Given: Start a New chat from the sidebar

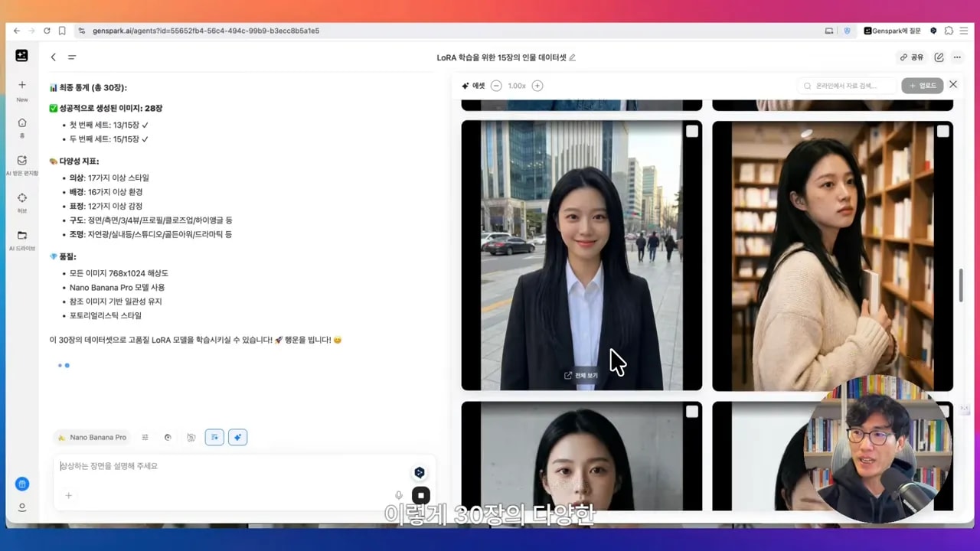Looking at the screenshot, I should [22, 86].
